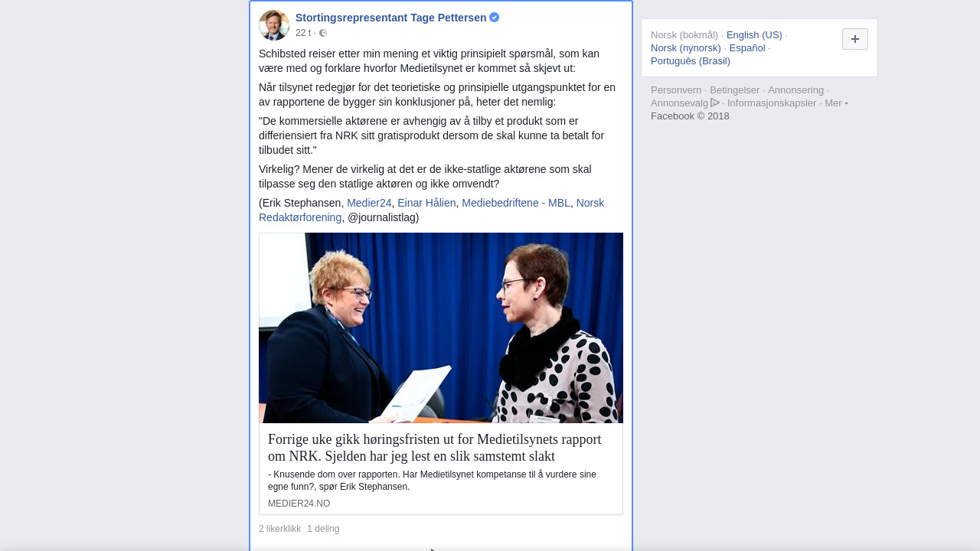
Task: Open Norsk Redaktørforening page link
Action: tap(431, 210)
